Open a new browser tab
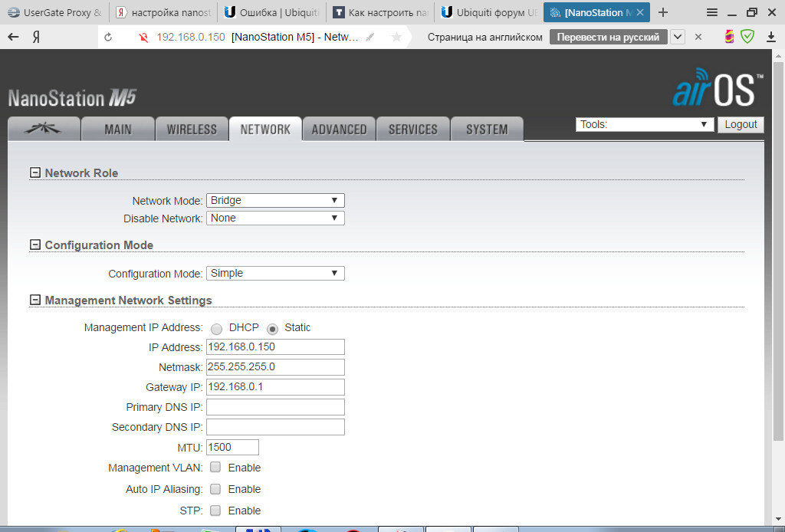 pos(663,12)
